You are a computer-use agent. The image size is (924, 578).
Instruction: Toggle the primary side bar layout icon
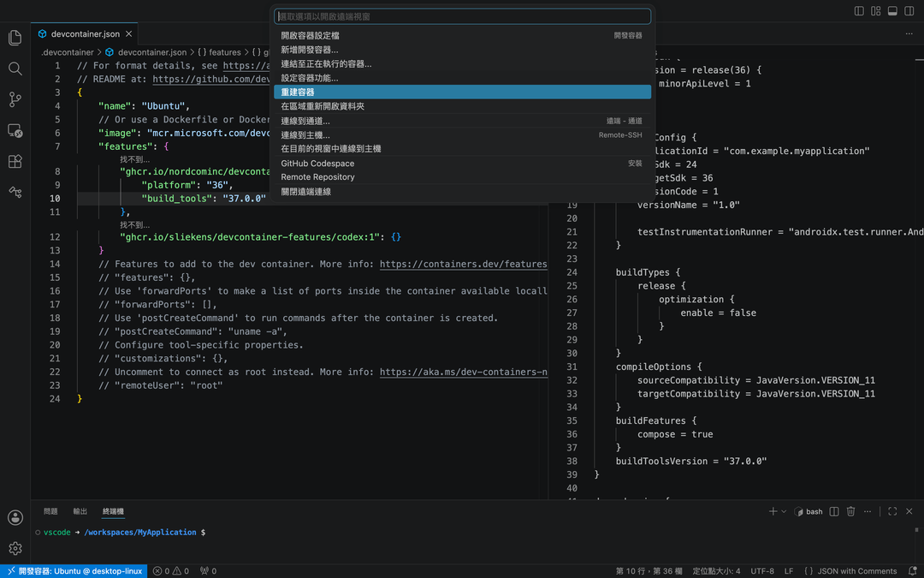coord(859,10)
